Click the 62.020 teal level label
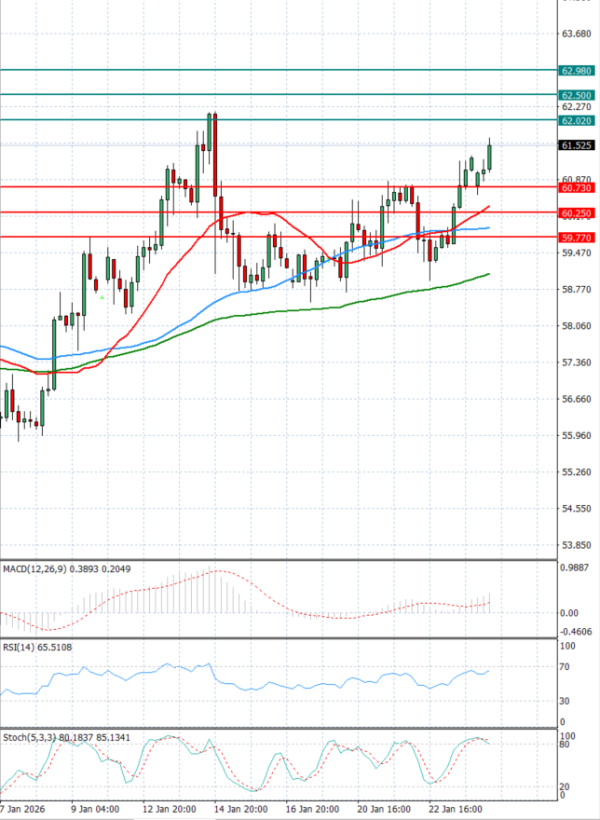 [x=578, y=121]
